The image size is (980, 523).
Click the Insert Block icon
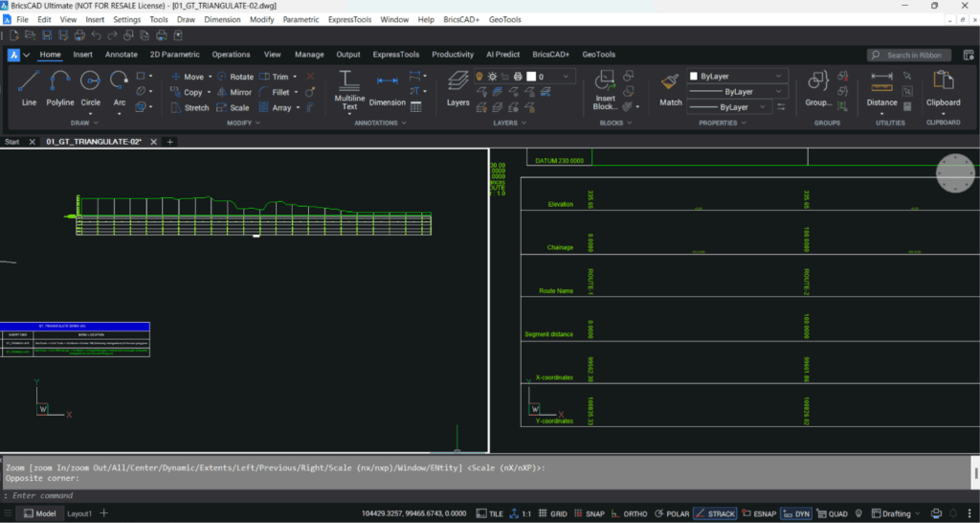point(605,87)
